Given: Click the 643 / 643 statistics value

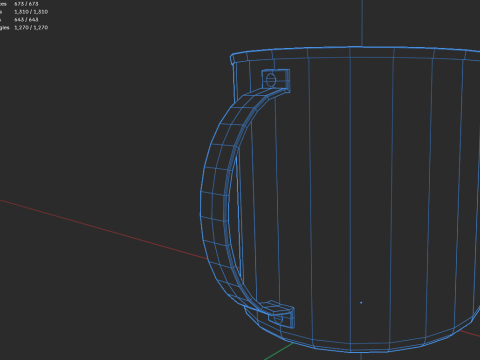Looking at the screenshot, I should (x=26, y=20).
